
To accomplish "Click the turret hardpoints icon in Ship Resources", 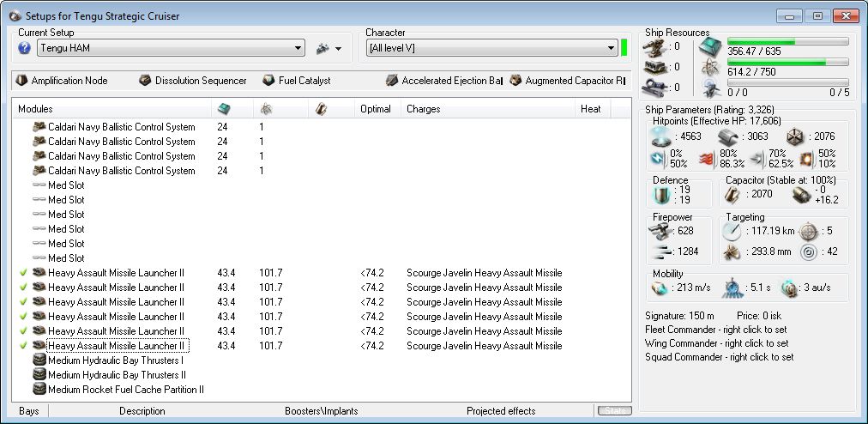I will (654, 47).
